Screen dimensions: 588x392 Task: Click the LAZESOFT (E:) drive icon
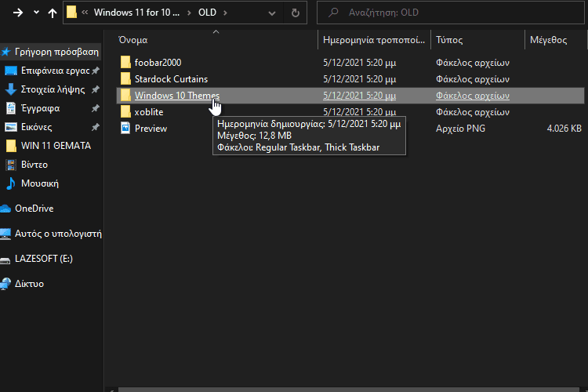[5, 260]
